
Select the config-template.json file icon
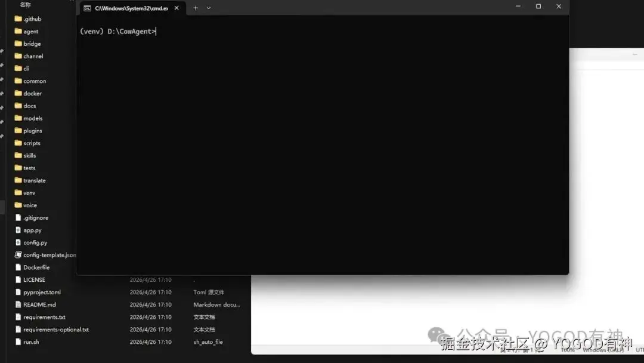[18, 255]
